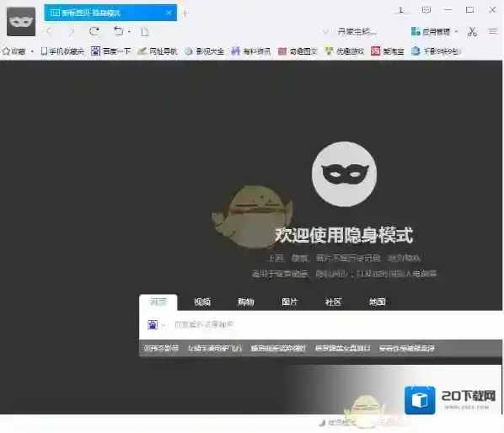Screen dimensions: 504x433
Task: Click the incognito mask avatar icon
Action: click(x=21, y=22)
